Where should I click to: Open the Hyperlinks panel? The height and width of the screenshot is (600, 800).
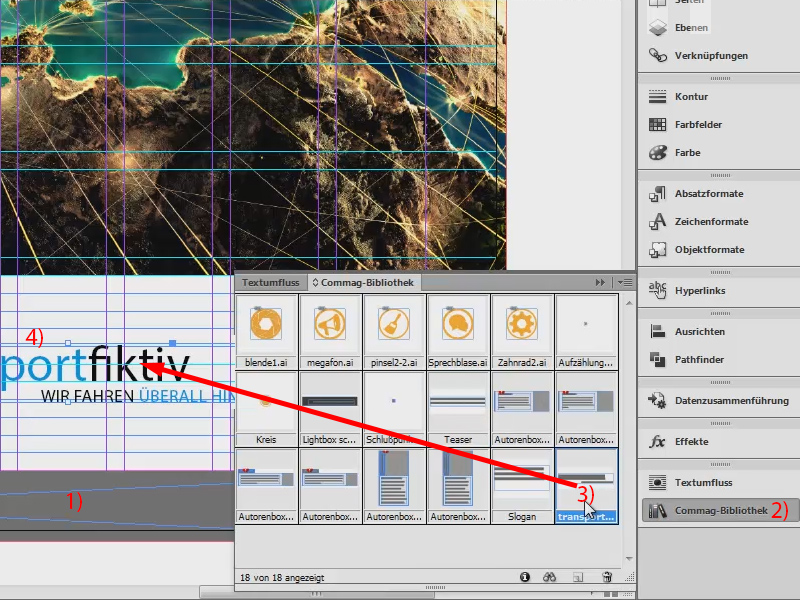(693, 290)
